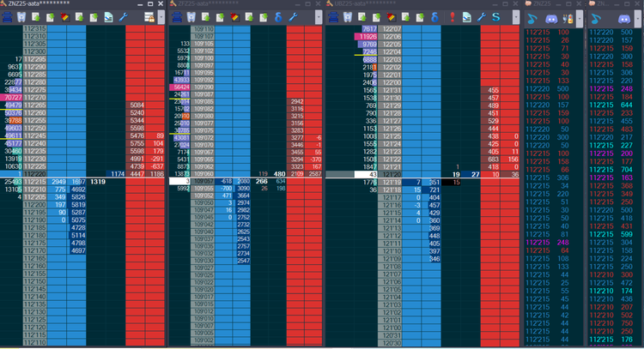Click bid size 3664 in ZFZ25 ladder
644x349 pixels.
point(241,196)
